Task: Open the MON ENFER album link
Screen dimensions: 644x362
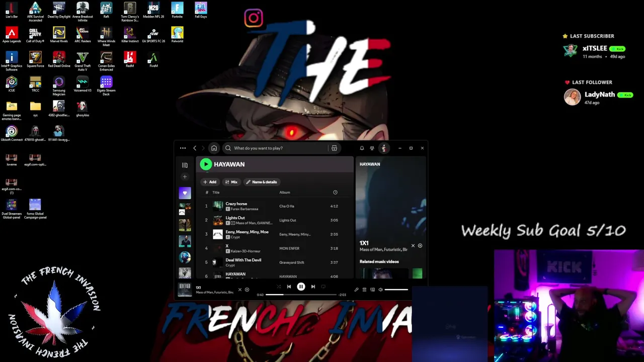Action: tap(289, 248)
